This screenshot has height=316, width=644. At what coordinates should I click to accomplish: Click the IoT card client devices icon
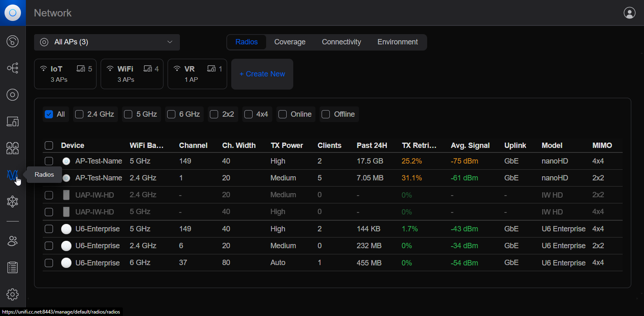pyautogui.click(x=81, y=69)
